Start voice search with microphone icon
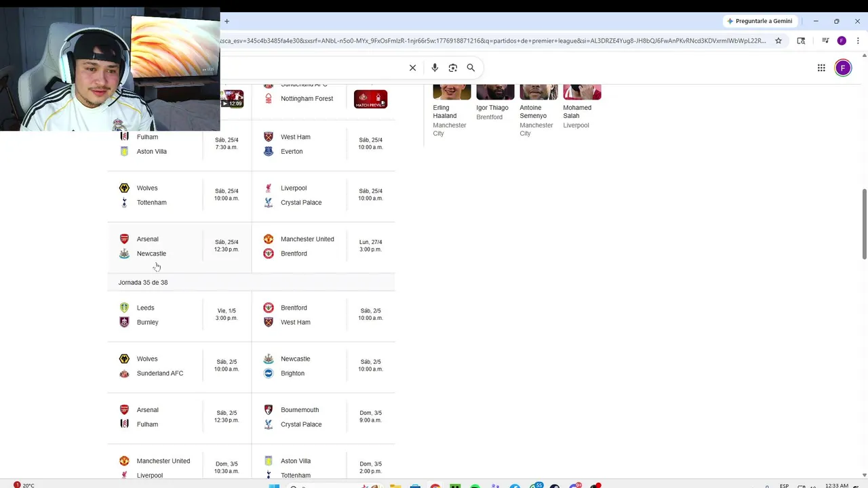Viewport: 868px width, 488px height. coord(435,68)
